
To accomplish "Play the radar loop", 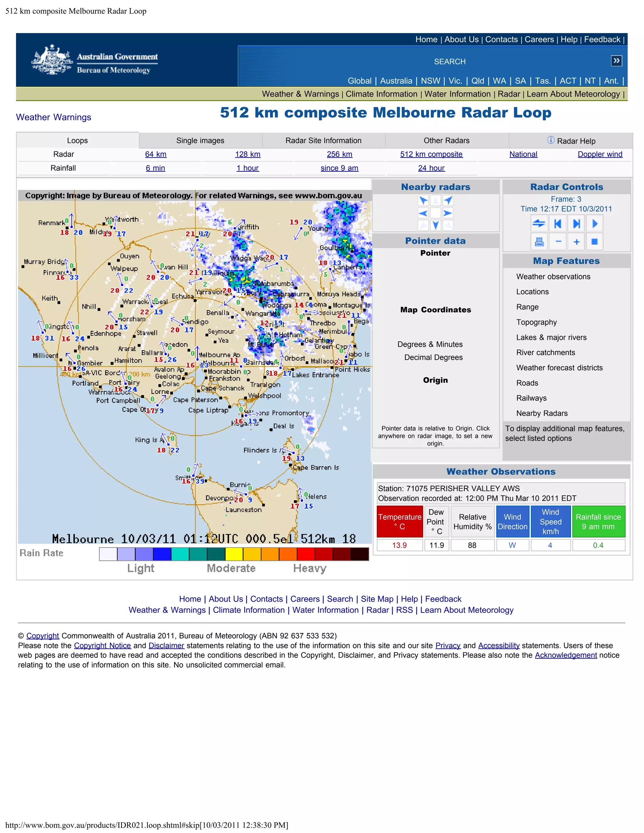I will coord(594,223).
